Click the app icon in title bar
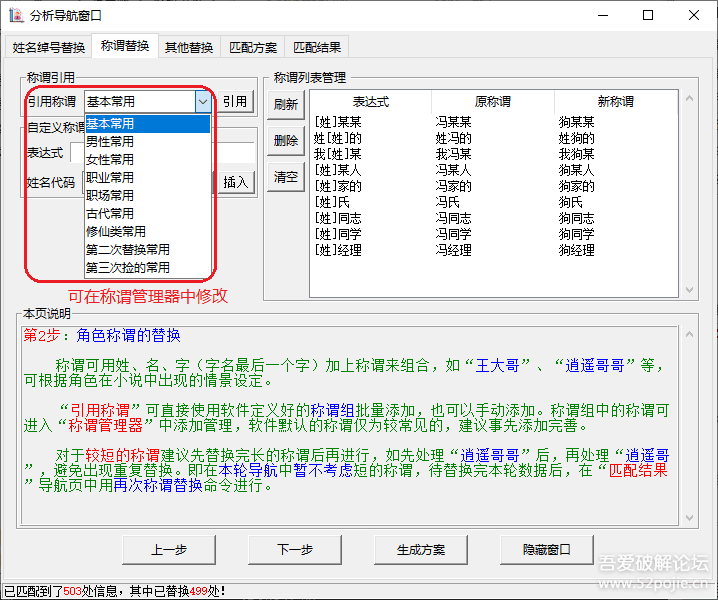 point(16,15)
